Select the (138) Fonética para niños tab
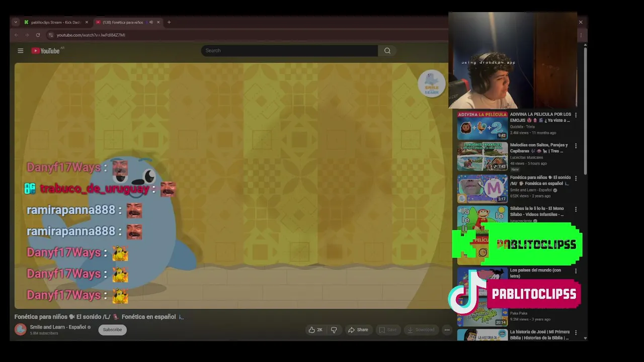644x362 pixels. point(123,22)
